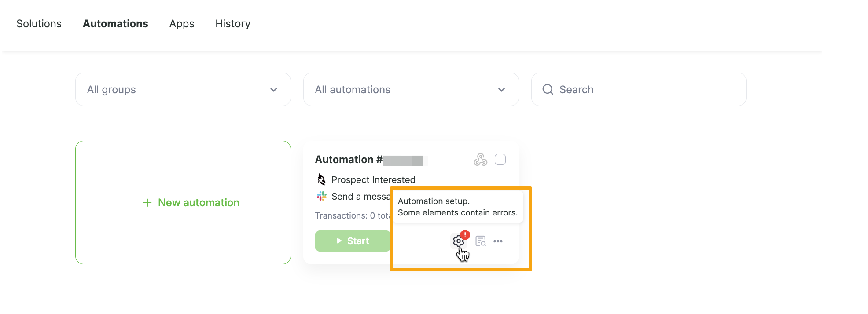Open the automation setup gear icon
Viewport: 868px width, 314px height.
point(458,241)
